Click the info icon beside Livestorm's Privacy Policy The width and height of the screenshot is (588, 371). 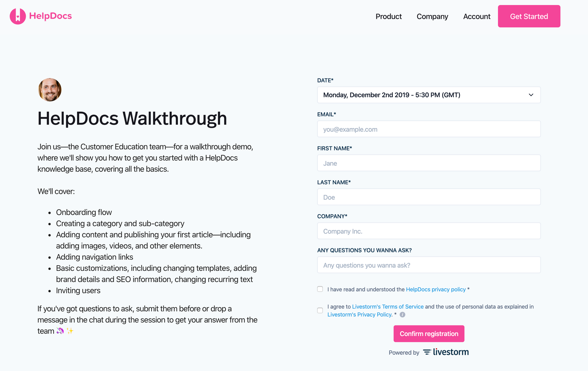pyautogui.click(x=402, y=315)
